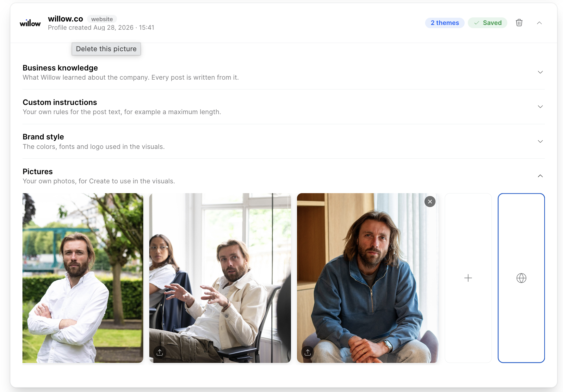
Task: Select the blue-sweater seated portrait thumbnail
Action: click(x=368, y=278)
